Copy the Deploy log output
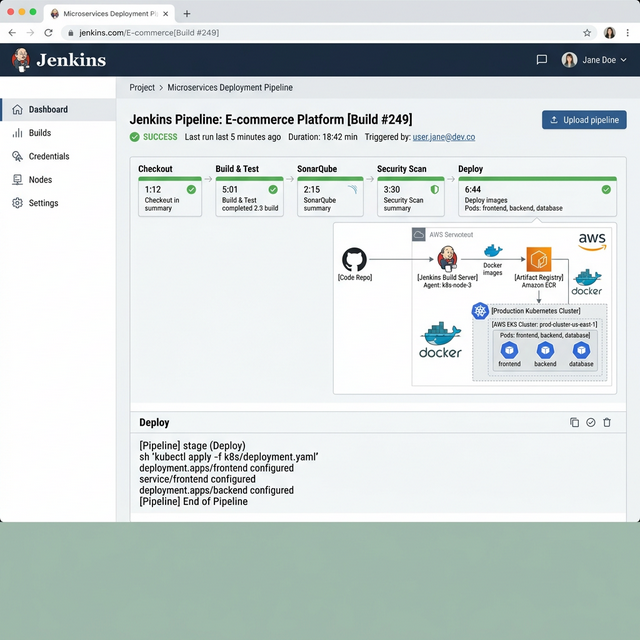The image size is (640, 640). coord(574,423)
